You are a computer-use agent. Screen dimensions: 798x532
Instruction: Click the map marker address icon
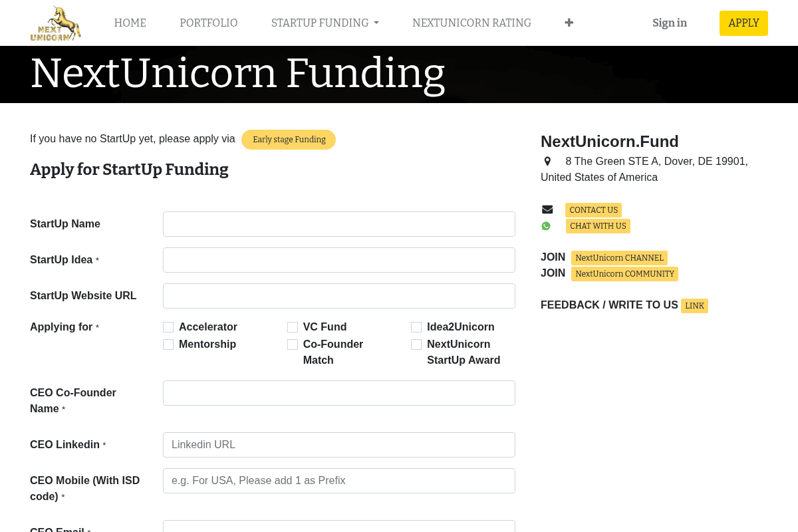547,161
